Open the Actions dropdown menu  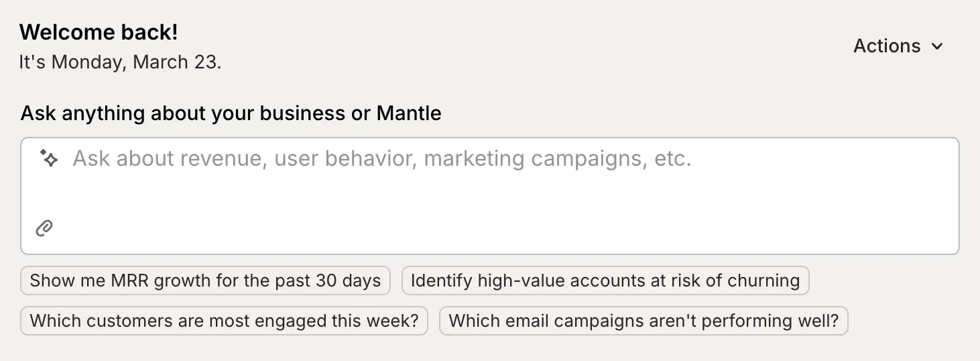point(898,46)
